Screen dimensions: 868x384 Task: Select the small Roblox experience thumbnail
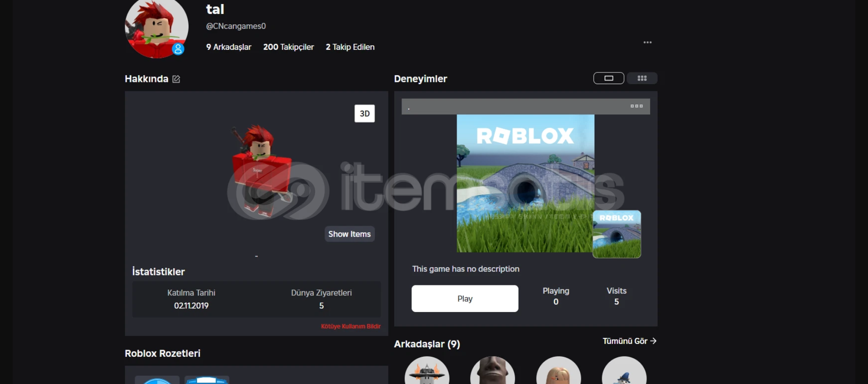click(617, 234)
